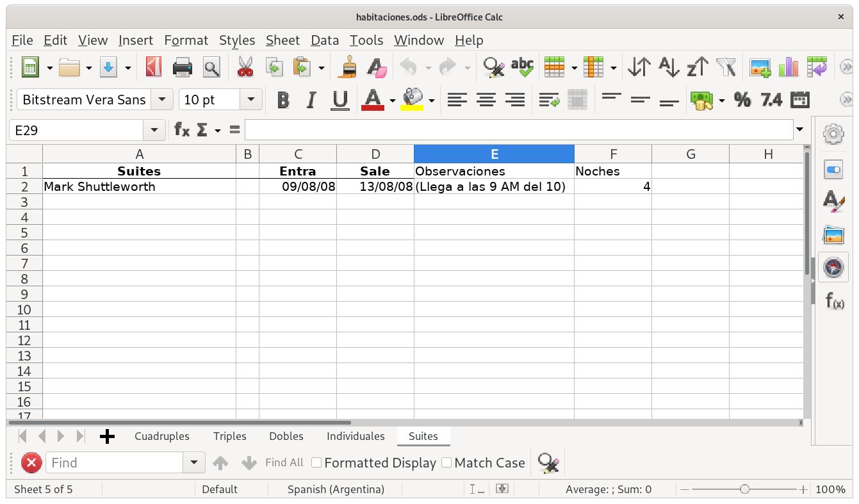Open Find & Replace from toolbar
This screenshot has width=859, height=504.
click(x=494, y=67)
